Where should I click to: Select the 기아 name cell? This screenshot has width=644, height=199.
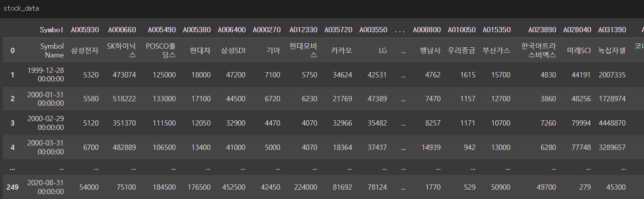click(x=273, y=50)
